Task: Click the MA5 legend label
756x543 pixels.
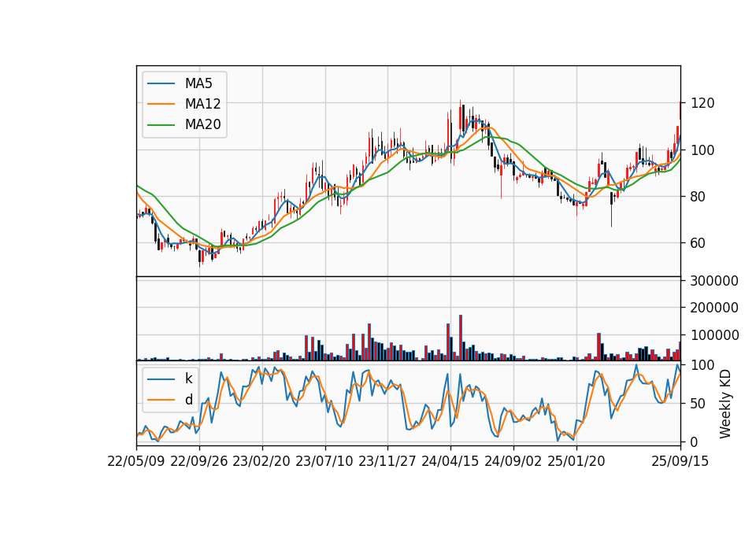Action: click(x=198, y=83)
